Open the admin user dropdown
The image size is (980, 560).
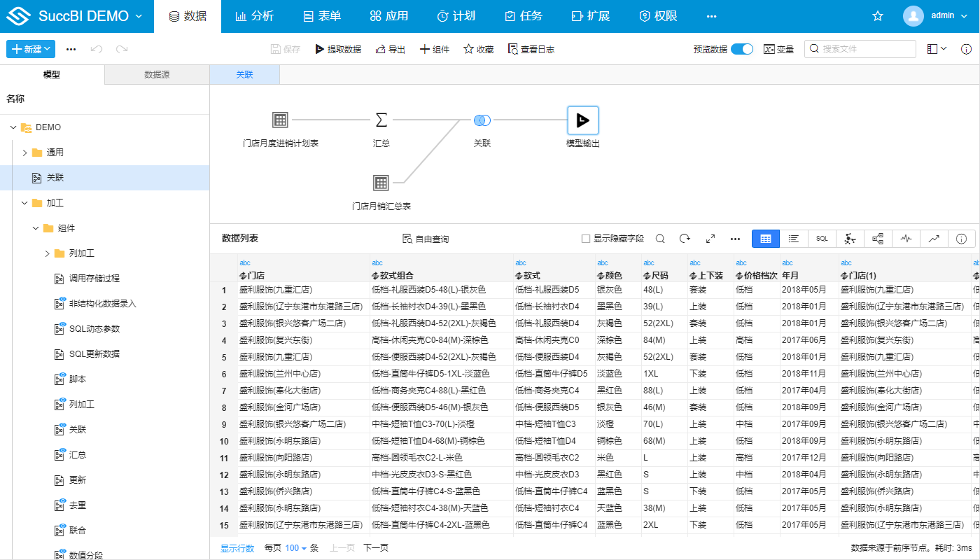(948, 15)
